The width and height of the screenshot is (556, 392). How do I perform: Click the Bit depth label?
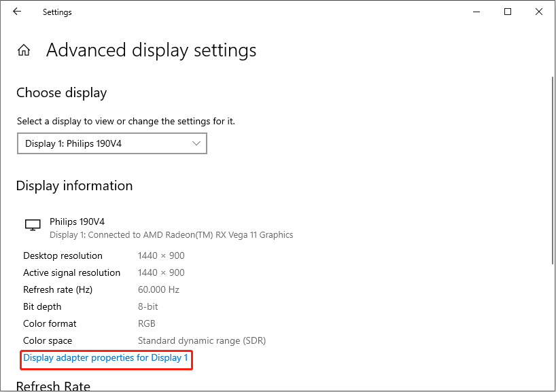42,306
